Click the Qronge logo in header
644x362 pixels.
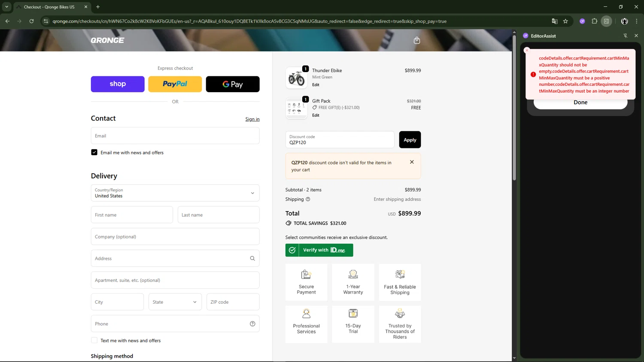pyautogui.click(x=107, y=40)
